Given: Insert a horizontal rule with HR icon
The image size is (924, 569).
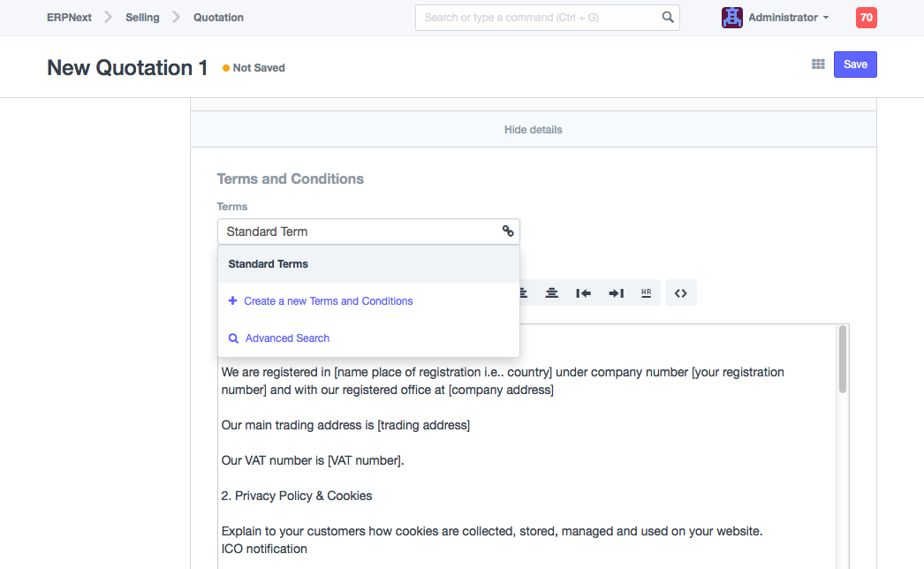Looking at the screenshot, I should [646, 293].
